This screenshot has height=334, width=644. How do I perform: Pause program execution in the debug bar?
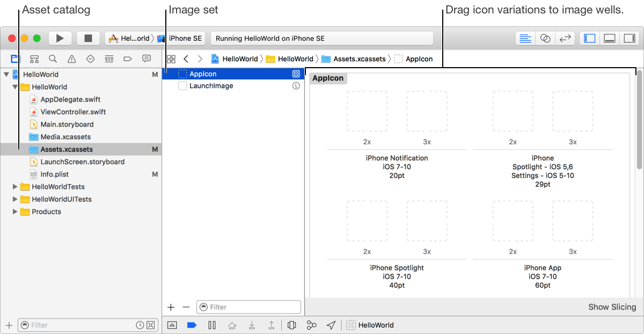click(212, 325)
